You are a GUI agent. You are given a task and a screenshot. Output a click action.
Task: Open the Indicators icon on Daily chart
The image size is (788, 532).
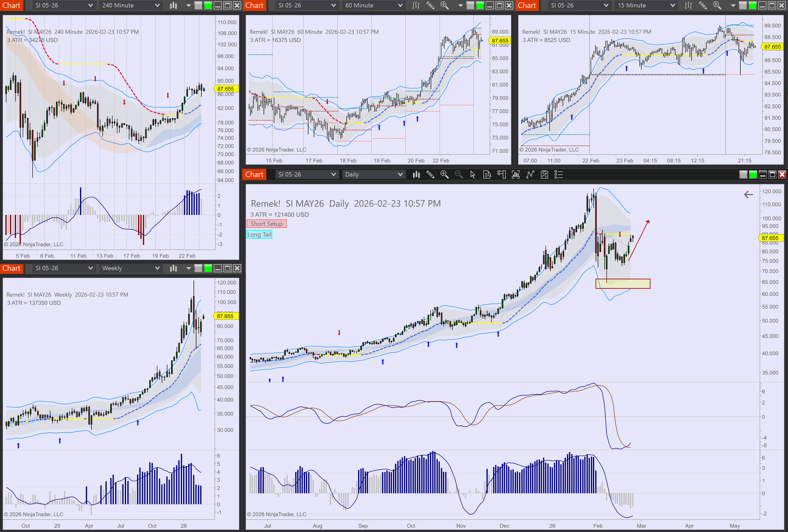pos(530,175)
